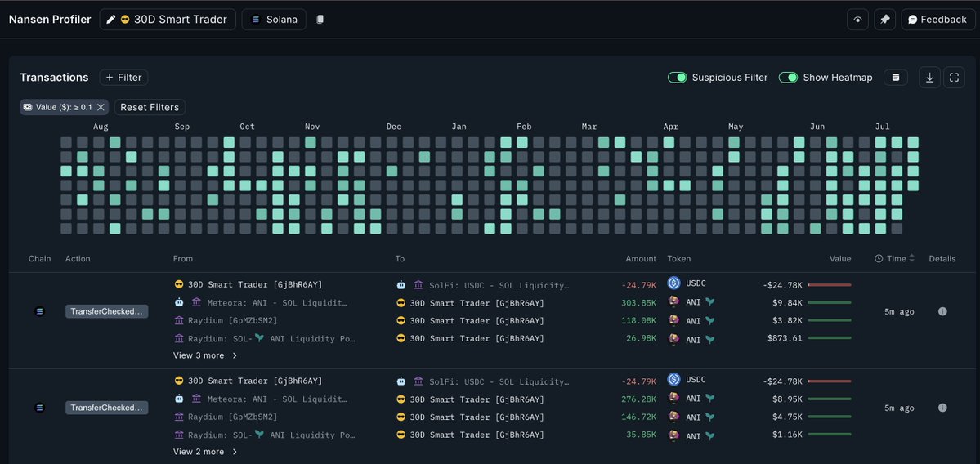980x464 pixels.
Task: Click the Solana chain icon in second transaction row
Action: click(40, 408)
